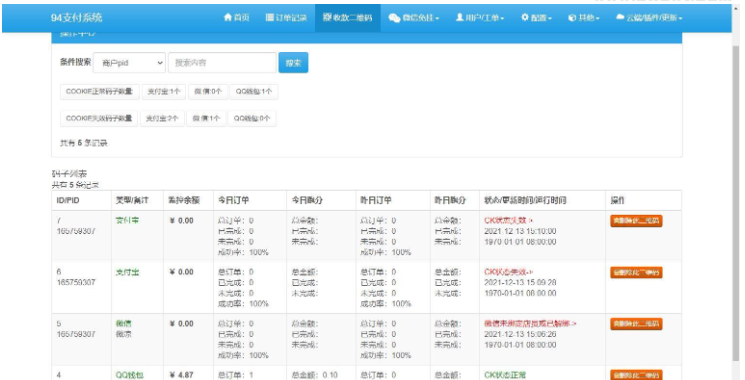745x380 pixels.
Task: Click the 2021-12-13 15:06:26 timestamp
Action: point(520,334)
